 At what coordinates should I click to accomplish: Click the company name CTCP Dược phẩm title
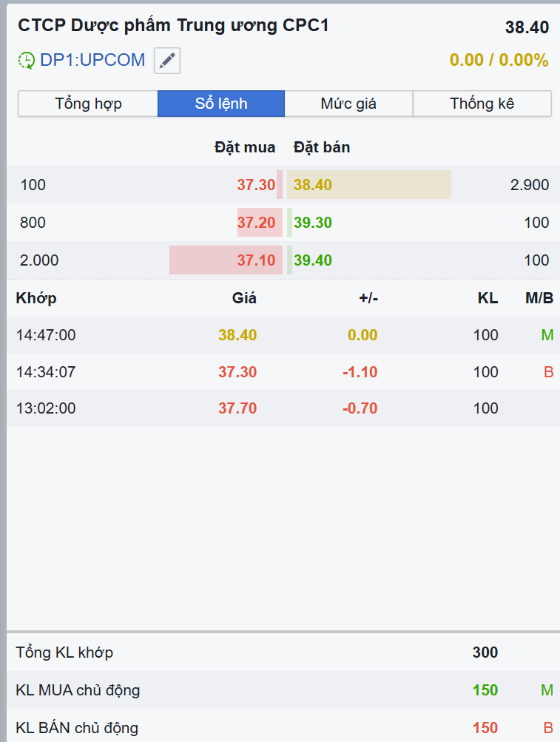pos(173,26)
